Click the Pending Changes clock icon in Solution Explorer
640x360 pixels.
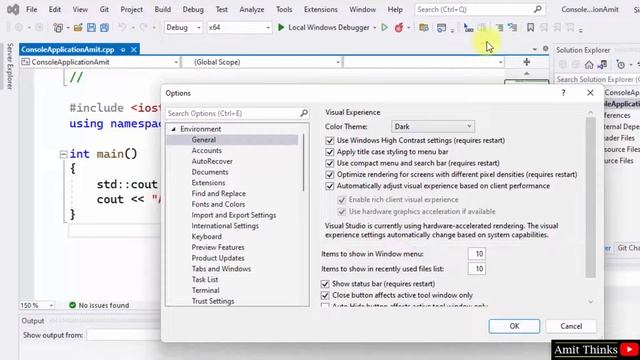(x=620, y=64)
